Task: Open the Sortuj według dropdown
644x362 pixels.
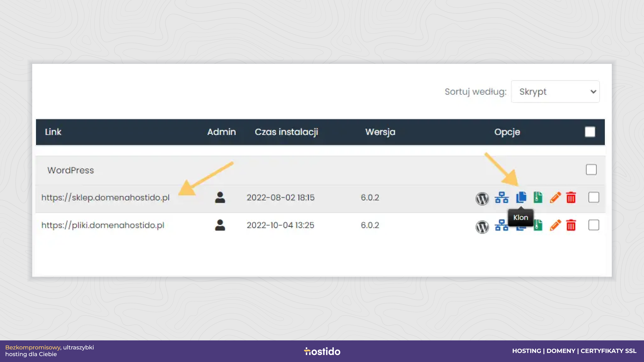Action: click(555, 92)
